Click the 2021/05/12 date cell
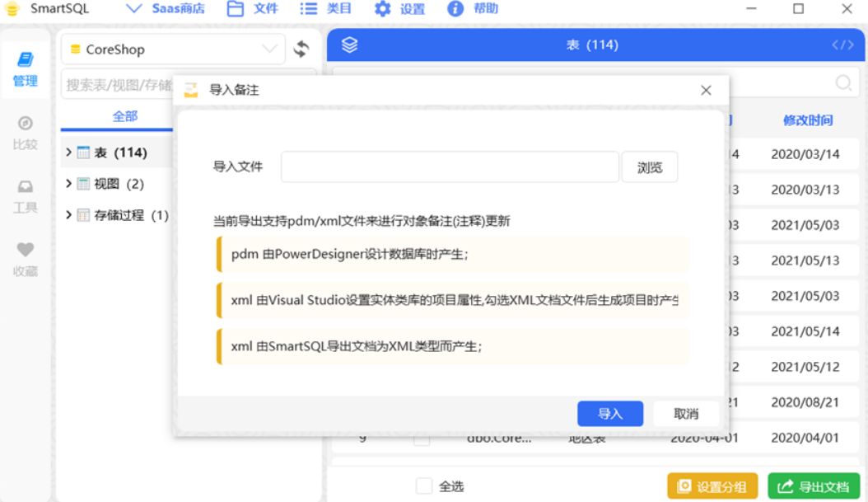 pos(805,367)
